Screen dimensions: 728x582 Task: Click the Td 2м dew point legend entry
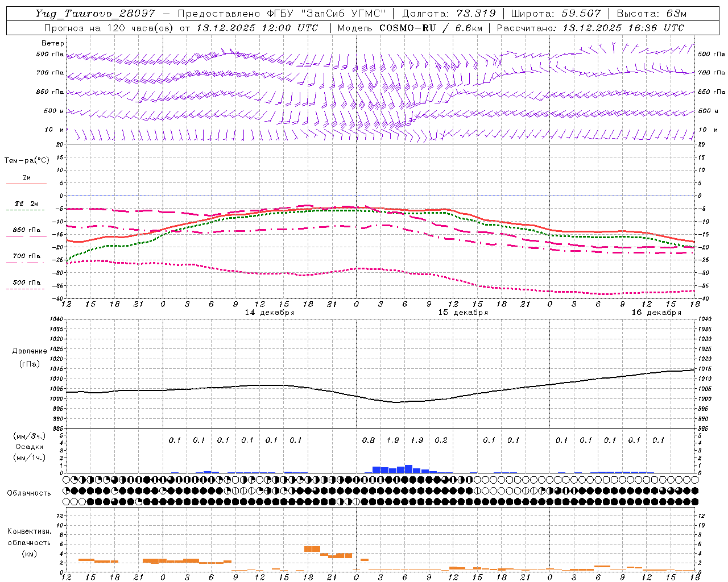[x=26, y=203]
